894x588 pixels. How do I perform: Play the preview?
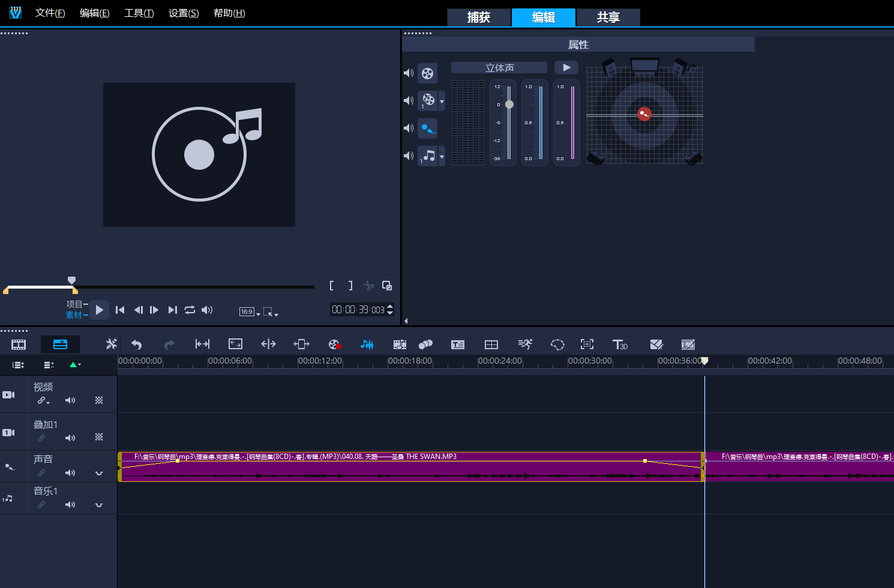[100, 310]
